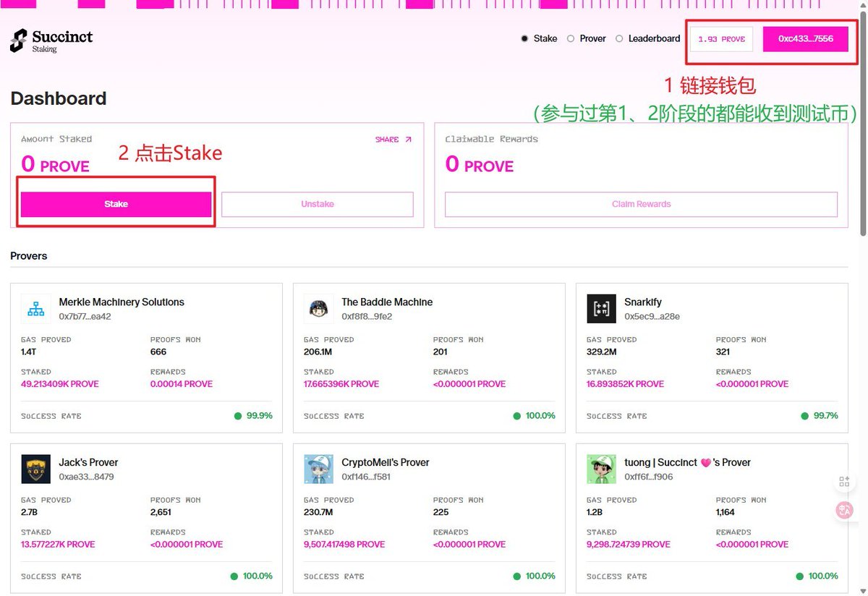Click the pink Stake button
This screenshot has height=596, width=868.
[x=116, y=204]
